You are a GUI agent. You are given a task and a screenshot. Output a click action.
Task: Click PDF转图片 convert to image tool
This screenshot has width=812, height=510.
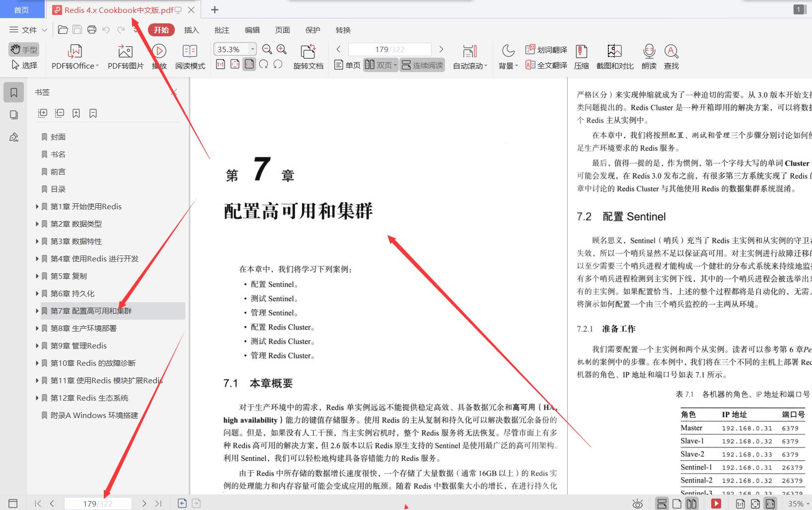click(x=126, y=57)
